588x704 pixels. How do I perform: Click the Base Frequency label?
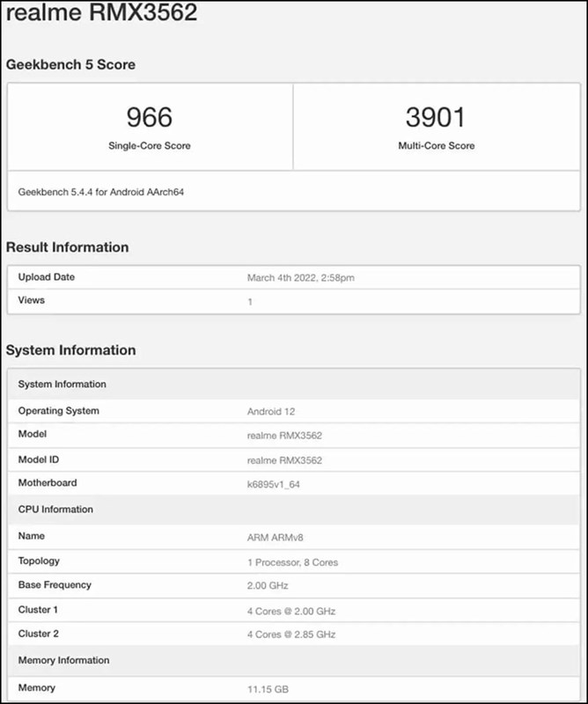pyautogui.click(x=55, y=585)
